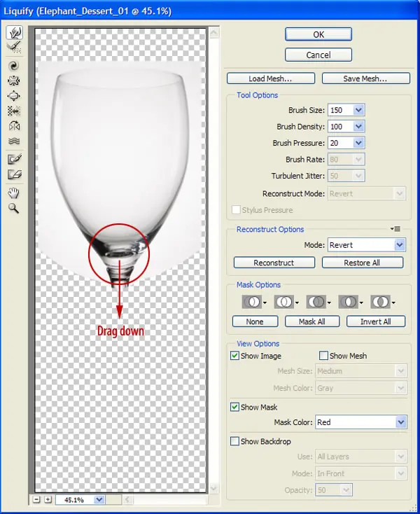420x514 pixels.
Task: Click the Restore All button
Action: [363, 263]
